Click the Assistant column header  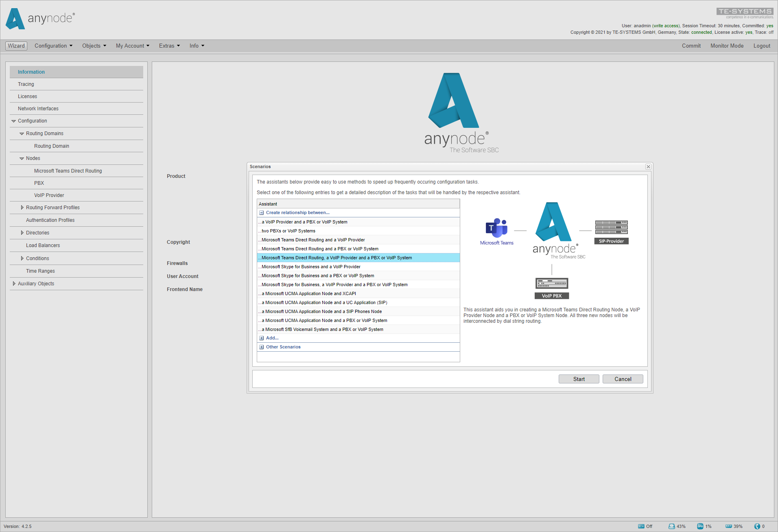pyautogui.click(x=358, y=204)
